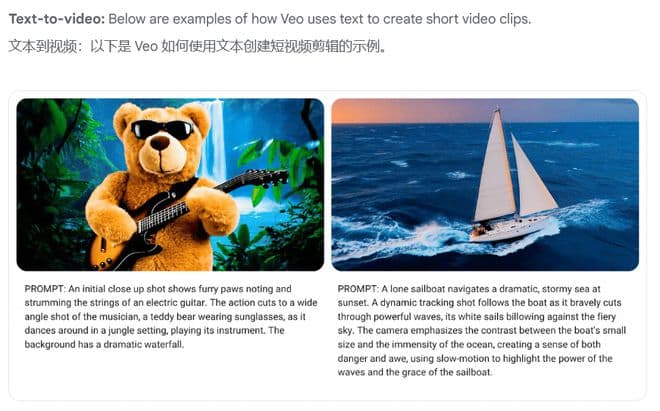This screenshot has width=660, height=411.
Task: Click the teddy bear's black sunglasses
Action: [162, 129]
